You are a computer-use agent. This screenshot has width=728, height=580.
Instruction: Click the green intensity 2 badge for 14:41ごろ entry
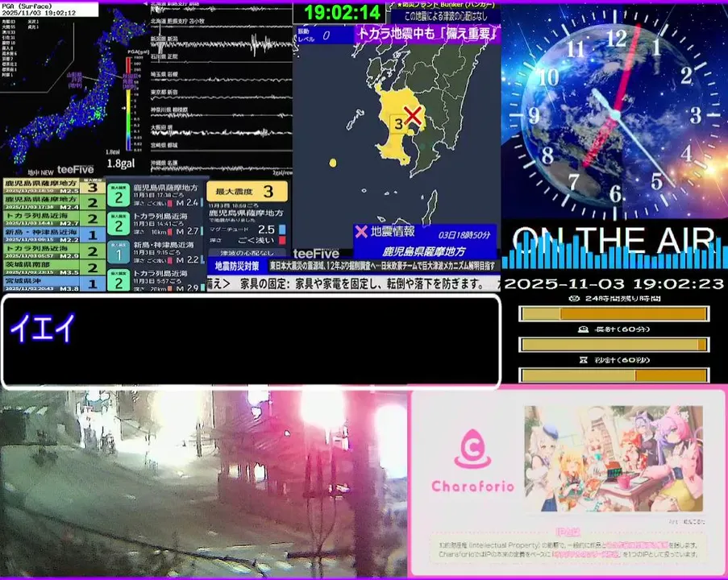point(119,225)
